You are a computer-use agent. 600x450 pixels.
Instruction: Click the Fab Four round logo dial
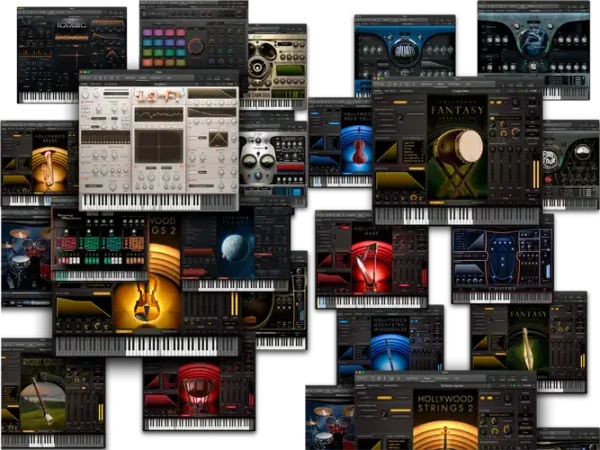click(552, 158)
